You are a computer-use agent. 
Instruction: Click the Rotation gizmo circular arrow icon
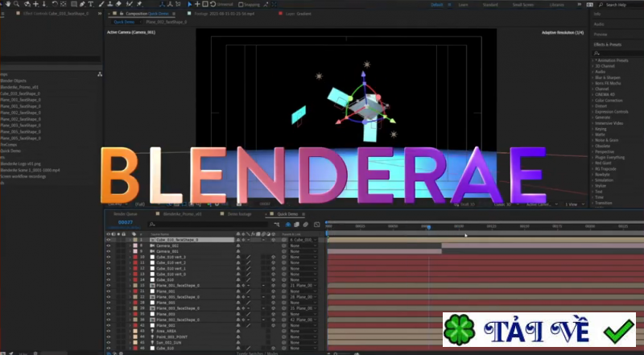coord(213,4)
